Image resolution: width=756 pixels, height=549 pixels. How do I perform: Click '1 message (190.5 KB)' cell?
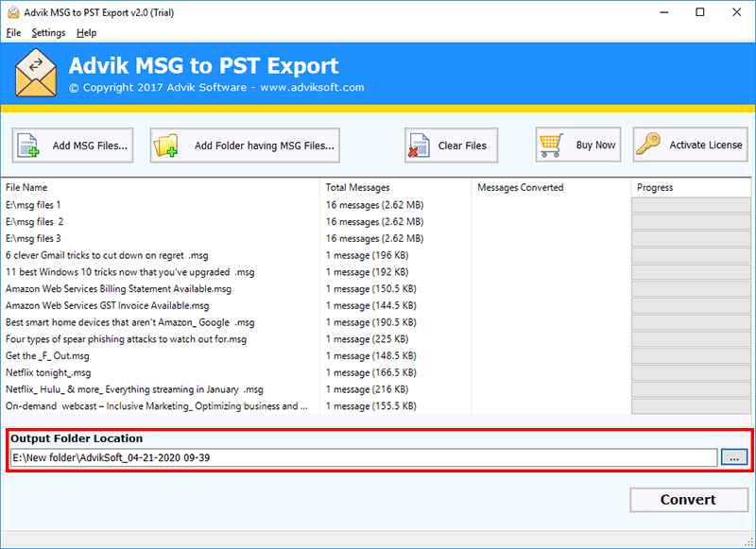[370, 322]
